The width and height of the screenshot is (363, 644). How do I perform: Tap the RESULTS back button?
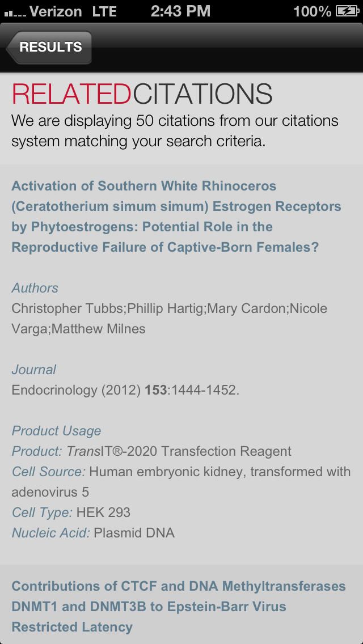point(49,47)
